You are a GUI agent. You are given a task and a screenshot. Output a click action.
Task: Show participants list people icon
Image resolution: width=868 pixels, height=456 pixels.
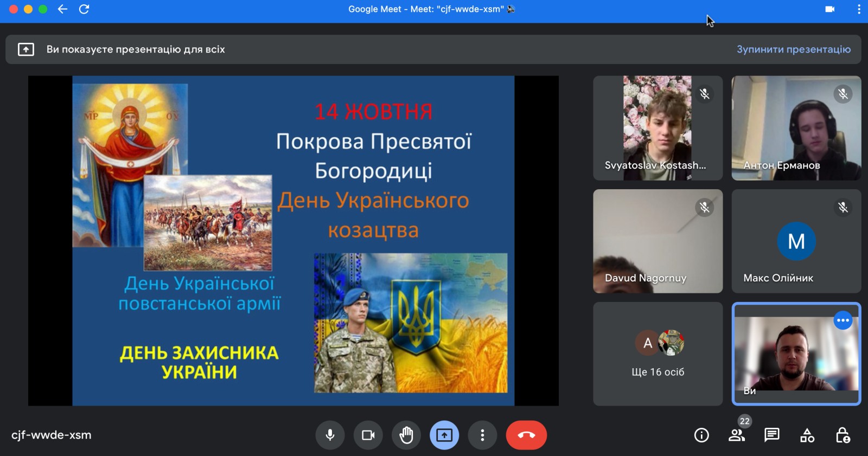click(736, 435)
